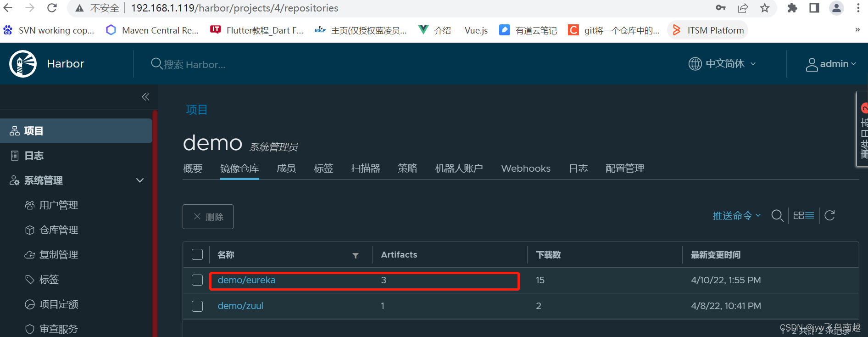This screenshot has width=868, height=337.
Task: Switch to the 概要 tab
Action: (193, 168)
